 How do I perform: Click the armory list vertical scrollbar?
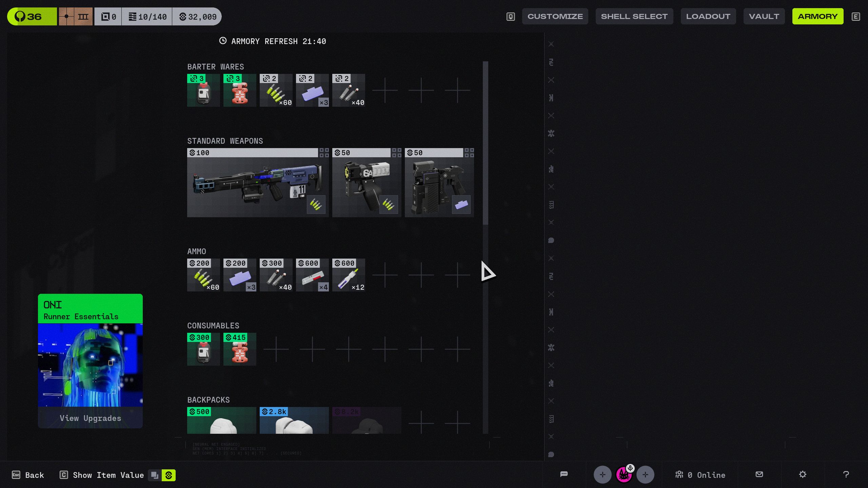tap(485, 142)
